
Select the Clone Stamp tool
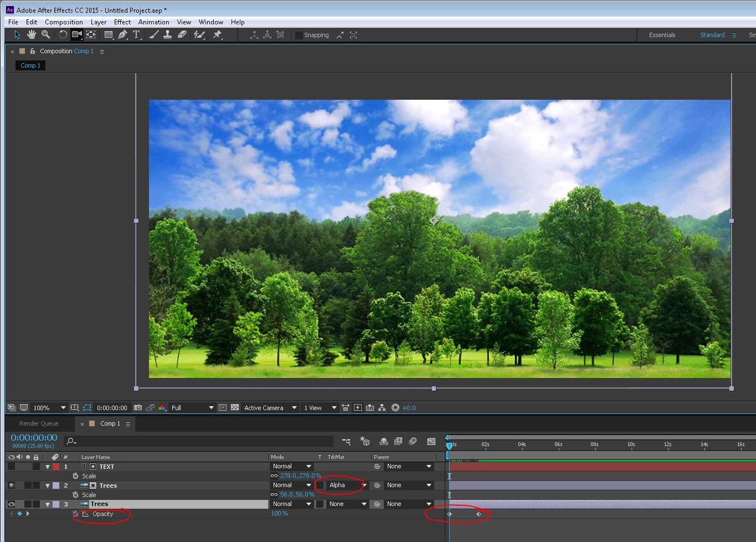[x=167, y=34]
